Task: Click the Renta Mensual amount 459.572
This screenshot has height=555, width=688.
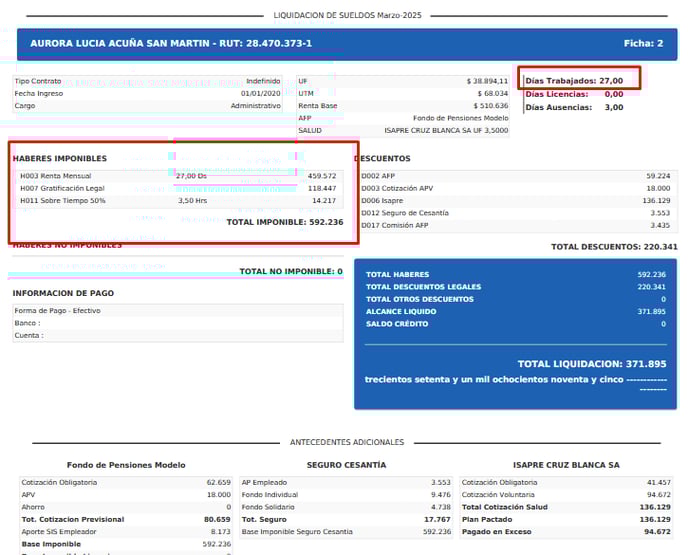Action: click(x=322, y=176)
